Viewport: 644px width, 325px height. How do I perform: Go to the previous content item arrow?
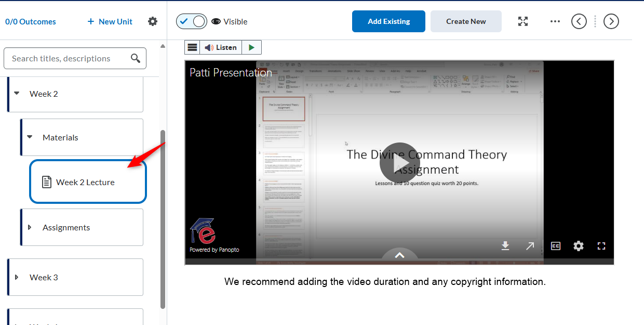click(579, 21)
